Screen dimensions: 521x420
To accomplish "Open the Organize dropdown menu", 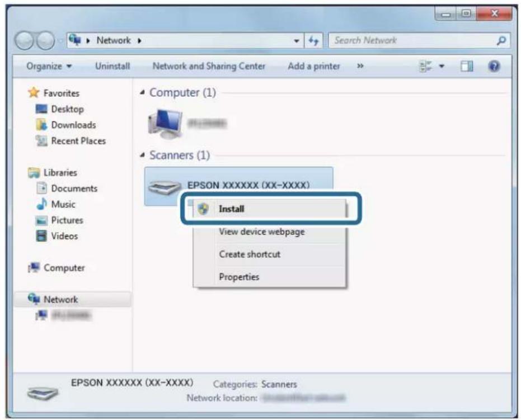I will (x=49, y=66).
